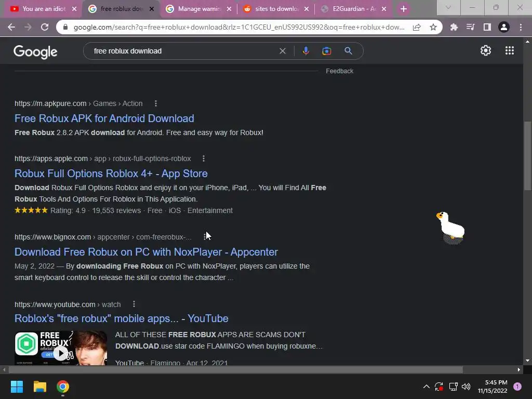Click scrollbar down arrow
The image size is (532, 399).
pos(527,361)
